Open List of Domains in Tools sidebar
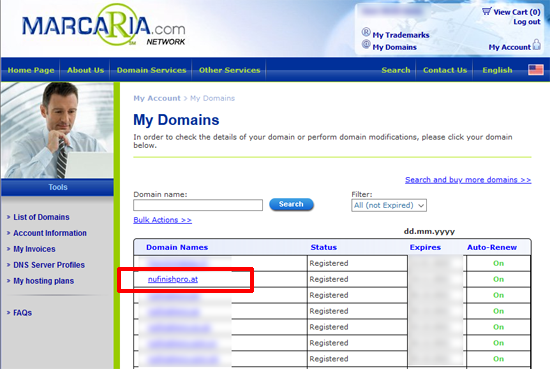 41,217
